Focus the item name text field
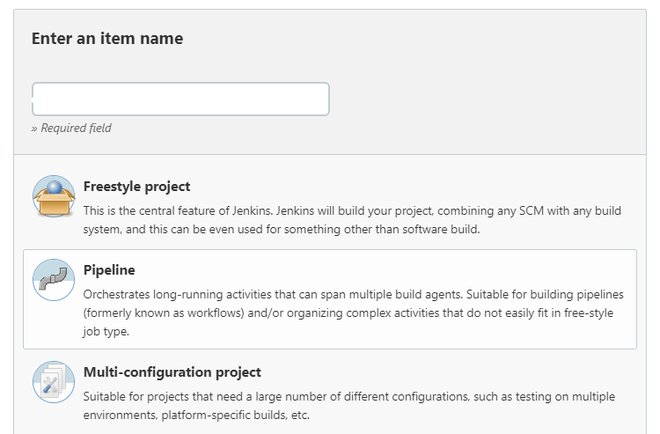This screenshot has width=660, height=434. [x=180, y=99]
